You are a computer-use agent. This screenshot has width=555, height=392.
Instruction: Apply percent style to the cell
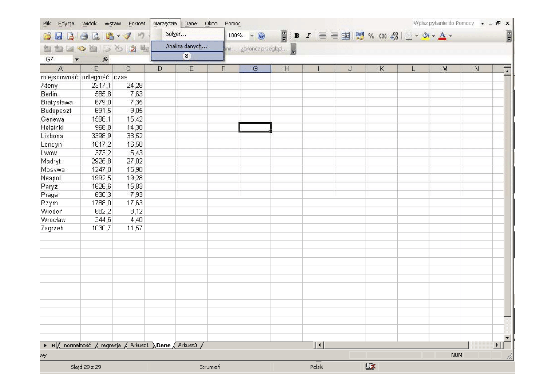click(370, 35)
